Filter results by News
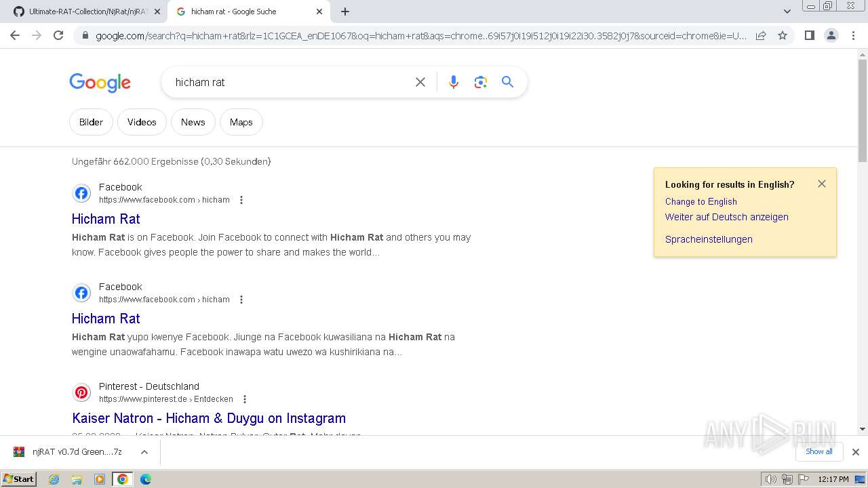 tap(193, 122)
